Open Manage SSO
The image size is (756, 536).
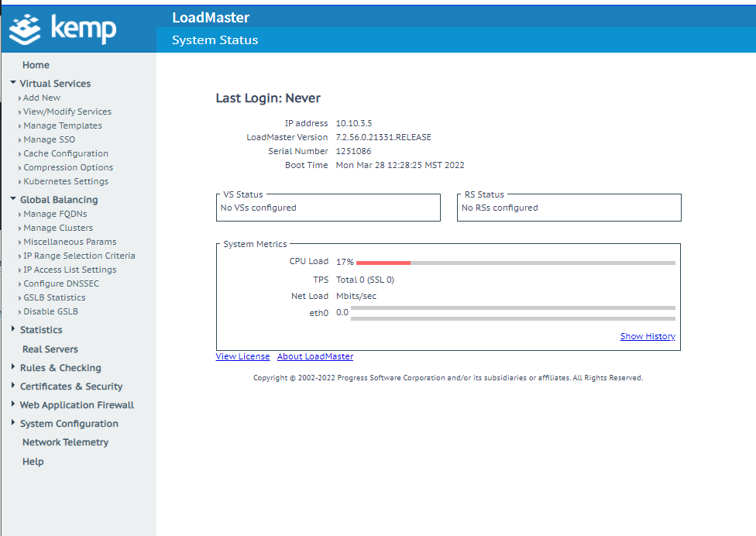pyautogui.click(x=49, y=139)
